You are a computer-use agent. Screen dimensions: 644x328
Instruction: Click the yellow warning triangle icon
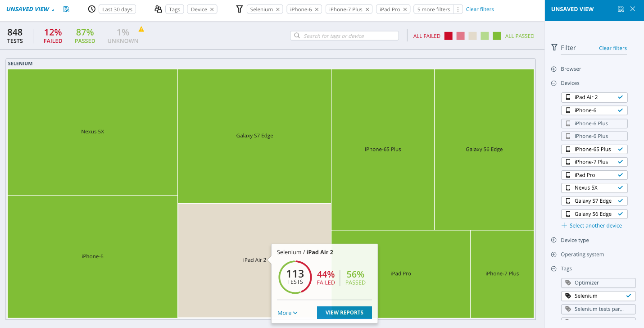coord(141,29)
